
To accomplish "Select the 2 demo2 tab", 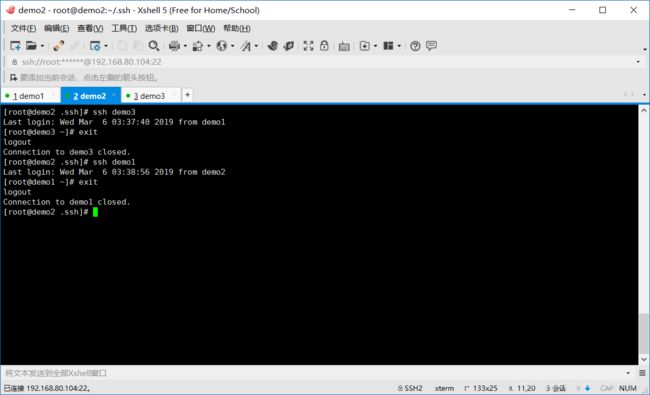I will coord(90,96).
